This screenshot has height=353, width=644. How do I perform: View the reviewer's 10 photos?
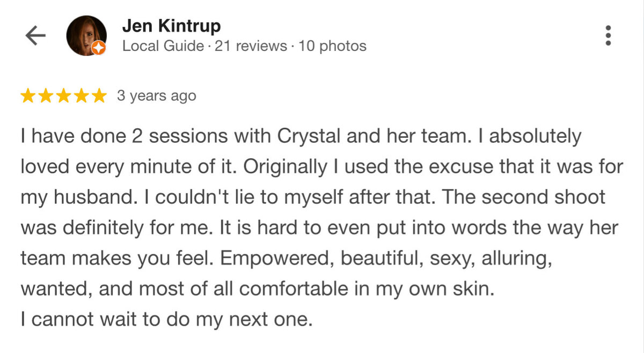[x=332, y=46]
